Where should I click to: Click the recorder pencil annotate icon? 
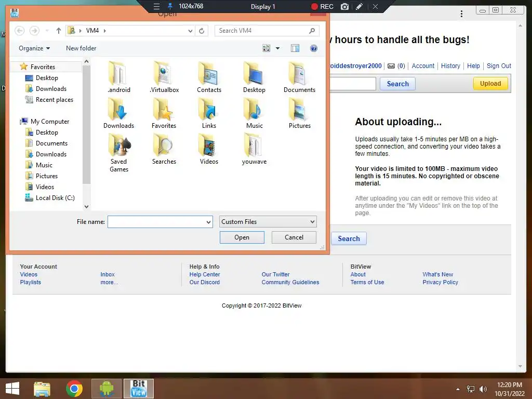360,6
